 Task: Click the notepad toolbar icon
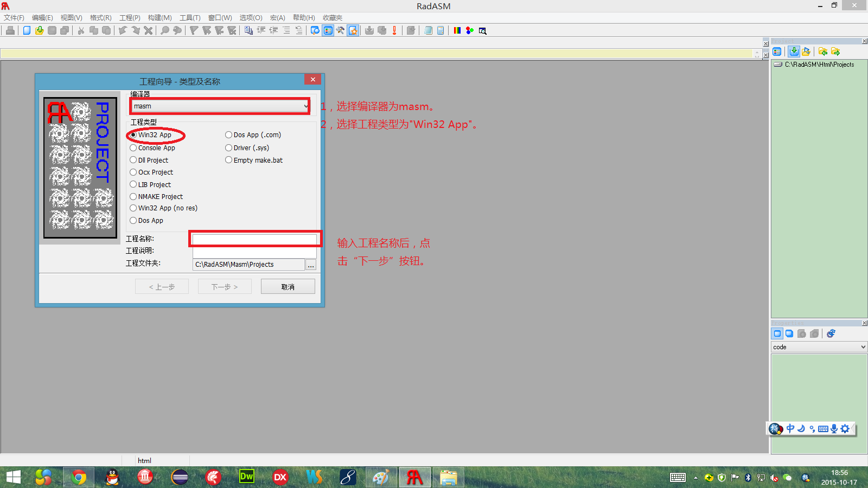click(x=428, y=30)
